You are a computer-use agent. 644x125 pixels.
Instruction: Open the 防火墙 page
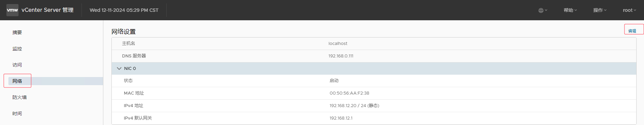point(20,97)
